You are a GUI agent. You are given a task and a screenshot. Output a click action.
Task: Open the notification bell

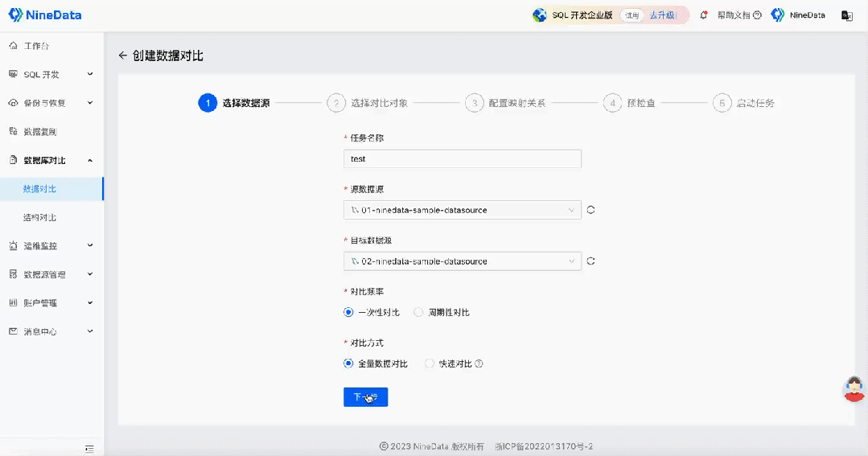point(704,15)
